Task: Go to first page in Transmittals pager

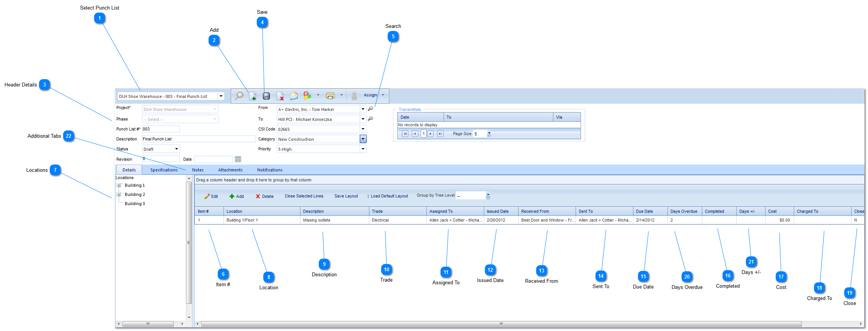Action: point(405,134)
